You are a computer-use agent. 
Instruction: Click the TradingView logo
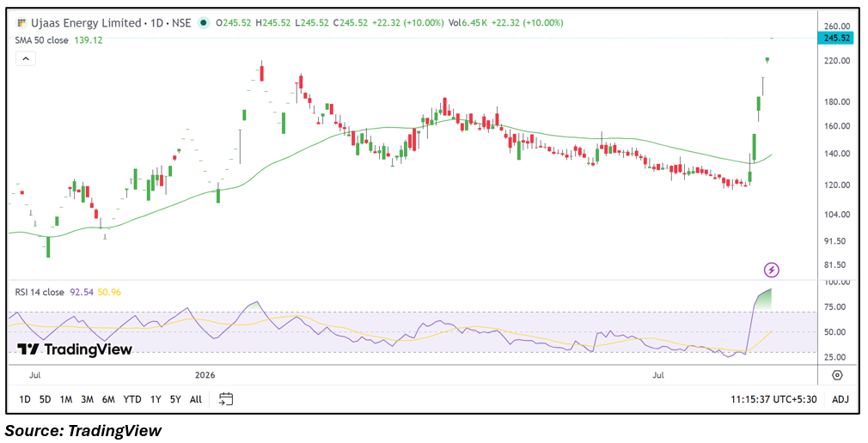point(74,349)
